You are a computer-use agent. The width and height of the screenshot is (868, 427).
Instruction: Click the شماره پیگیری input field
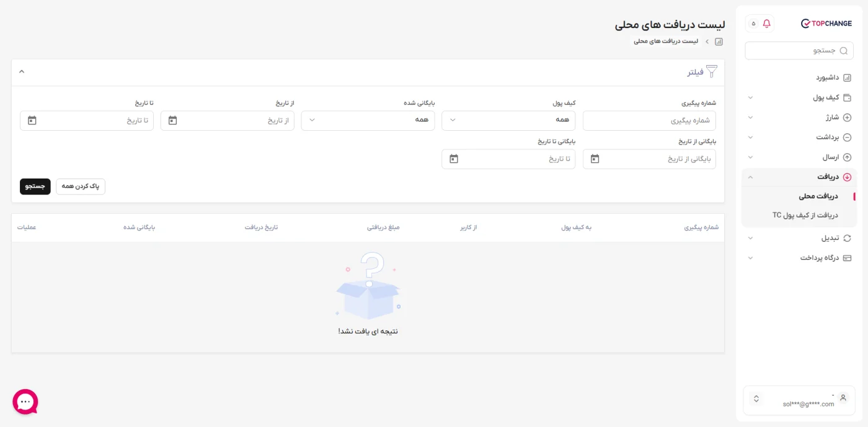(649, 120)
